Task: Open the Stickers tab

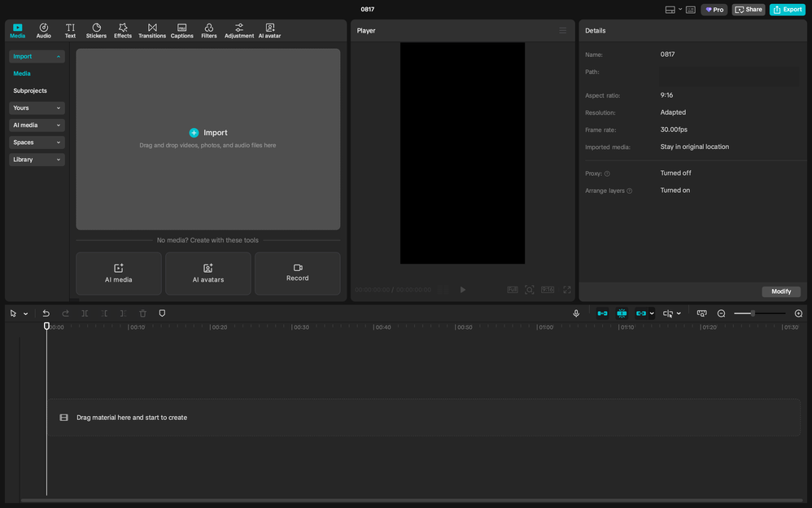Action: (96, 31)
